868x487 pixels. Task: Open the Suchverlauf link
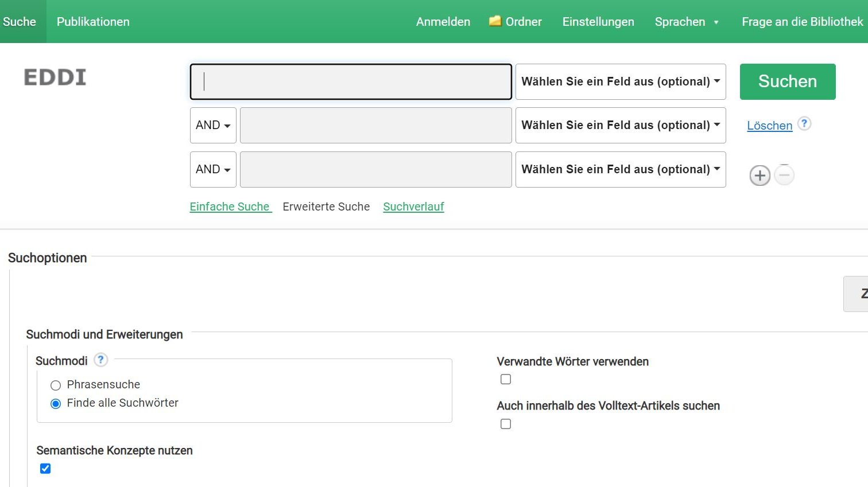click(413, 207)
